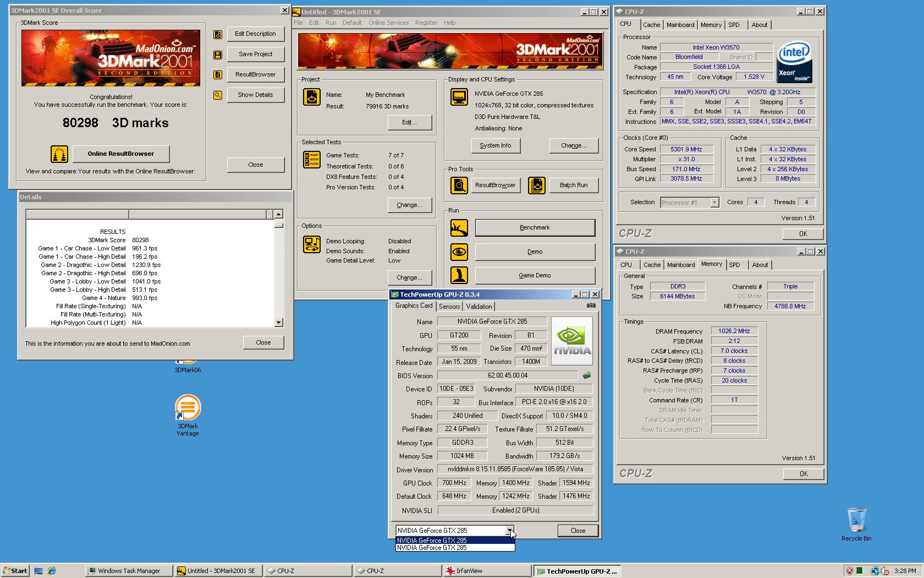Switch to the Validation tab in GPU-Z
The width and height of the screenshot is (924, 578).
(x=479, y=307)
